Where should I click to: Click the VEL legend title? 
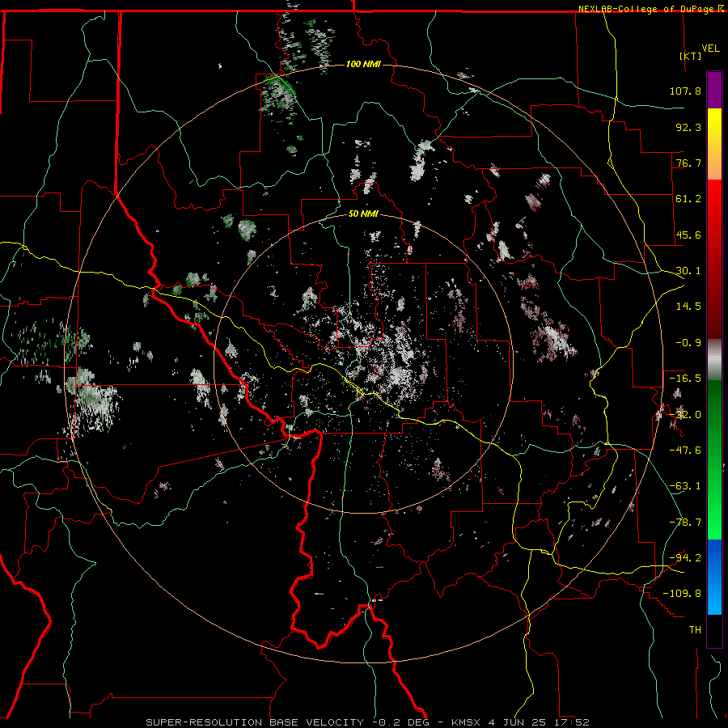click(710, 49)
